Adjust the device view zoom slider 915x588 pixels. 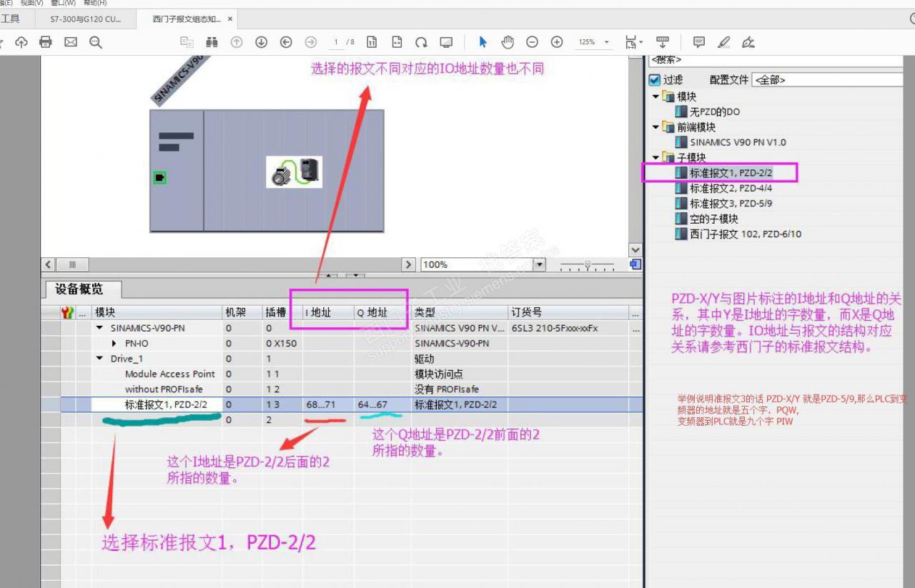[587, 264]
